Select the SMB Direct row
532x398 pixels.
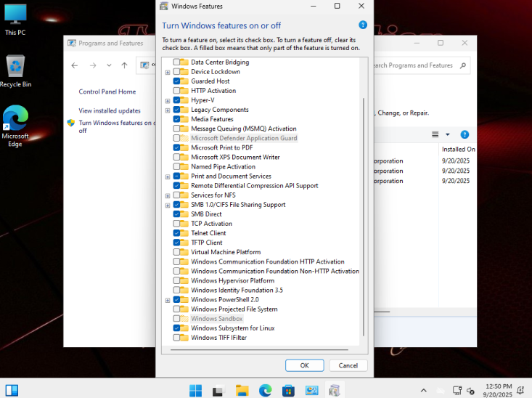tap(206, 214)
